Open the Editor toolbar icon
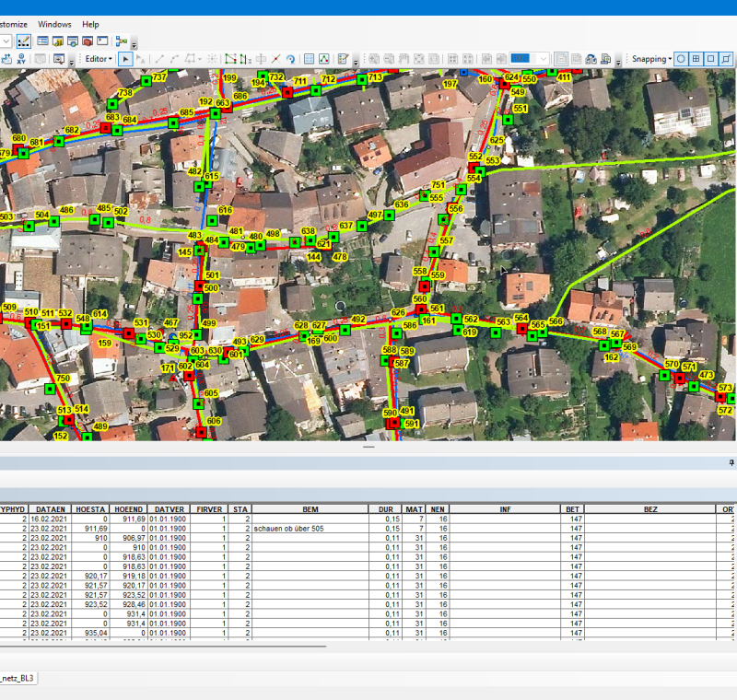The image size is (737, 700). [24, 41]
